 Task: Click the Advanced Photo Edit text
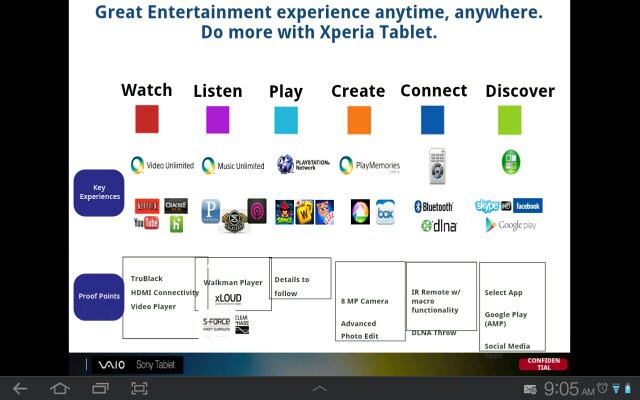point(359,330)
